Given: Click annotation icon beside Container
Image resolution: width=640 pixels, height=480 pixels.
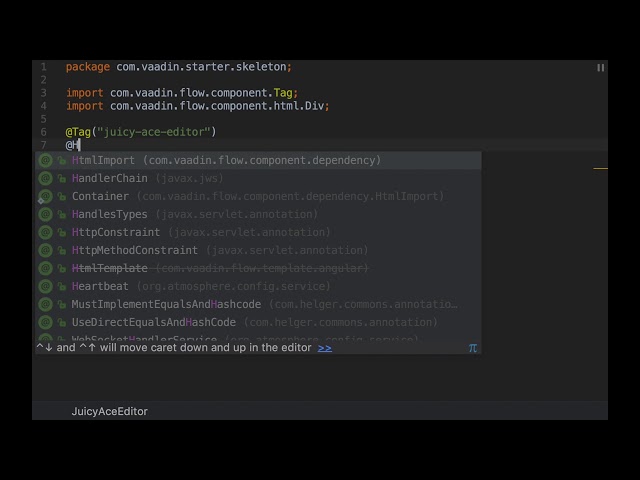Looking at the screenshot, I should pyautogui.click(x=45, y=196).
